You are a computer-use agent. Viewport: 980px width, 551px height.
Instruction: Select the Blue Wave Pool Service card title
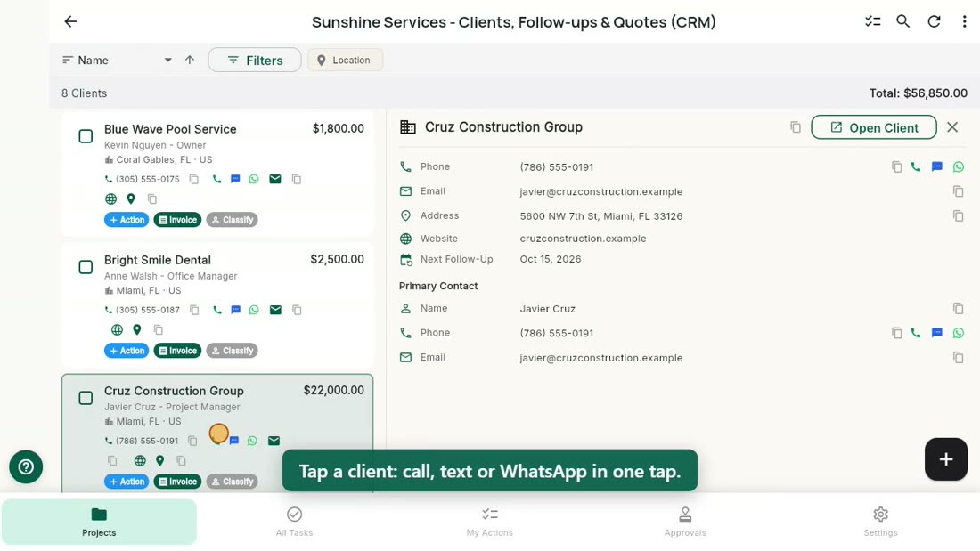pyautogui.click(x=170, y=129)
